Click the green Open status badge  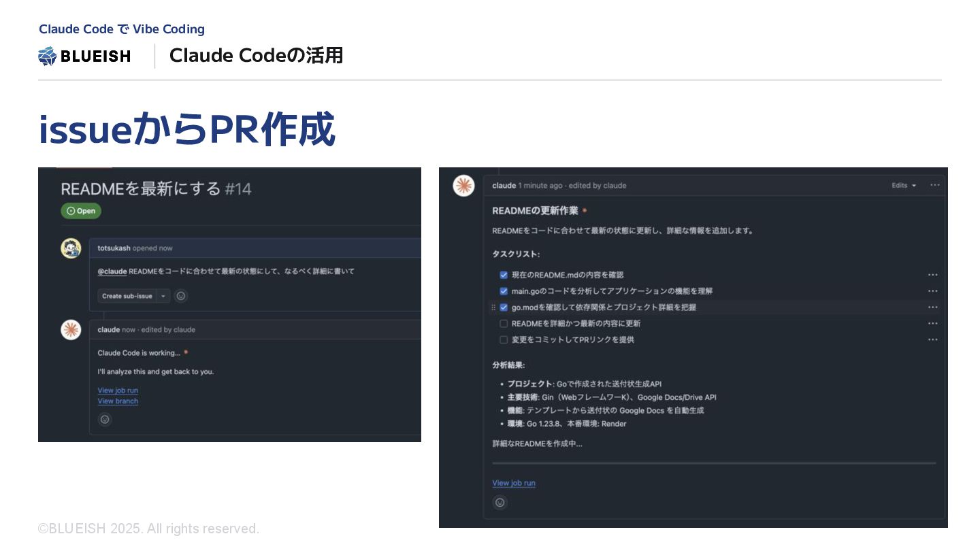pos(81,211)
